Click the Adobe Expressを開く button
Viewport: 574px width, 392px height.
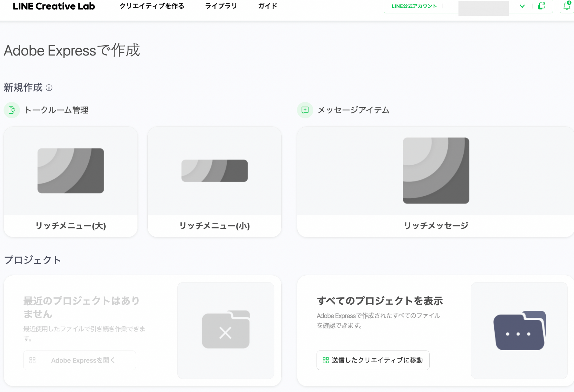point(79,360)
